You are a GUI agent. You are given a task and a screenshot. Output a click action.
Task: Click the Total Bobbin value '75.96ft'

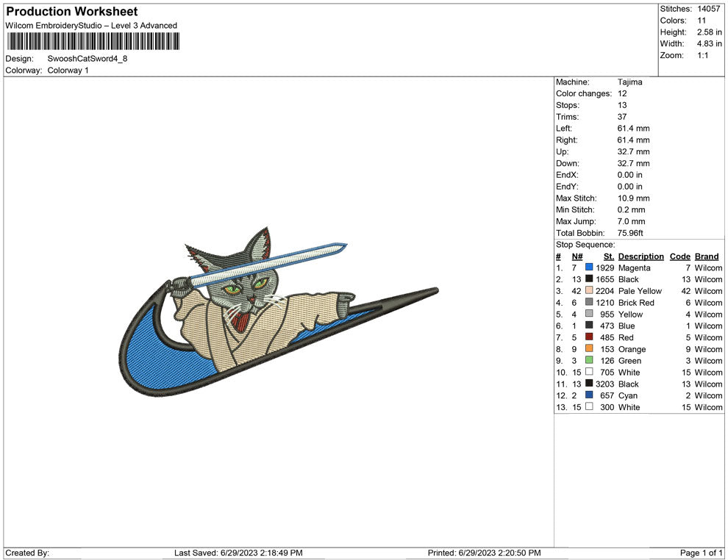click(630, 233)
